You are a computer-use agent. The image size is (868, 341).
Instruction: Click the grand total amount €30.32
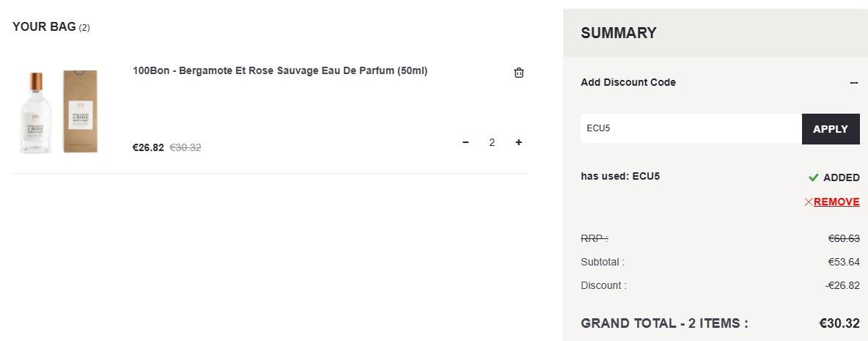pos(839,323)
